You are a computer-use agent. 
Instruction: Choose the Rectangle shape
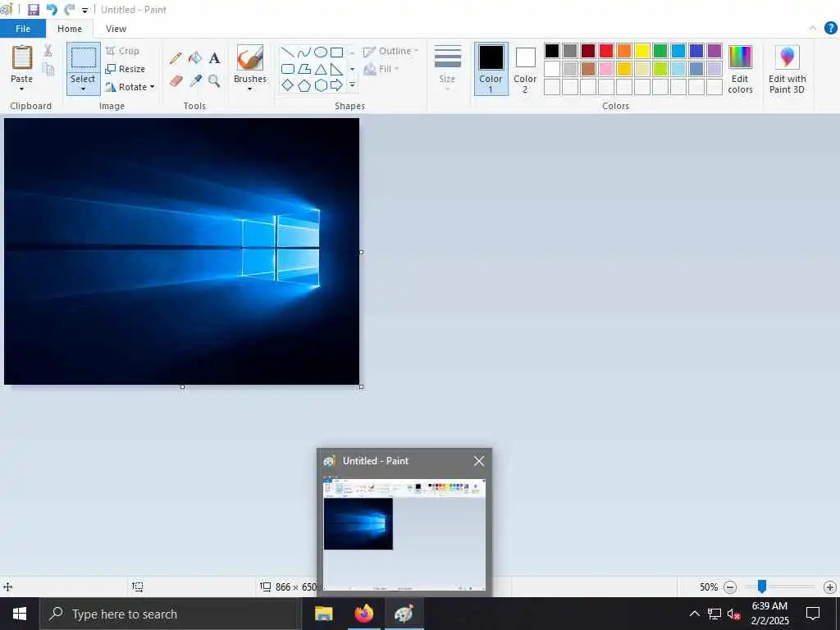click(x=336, y=52)
